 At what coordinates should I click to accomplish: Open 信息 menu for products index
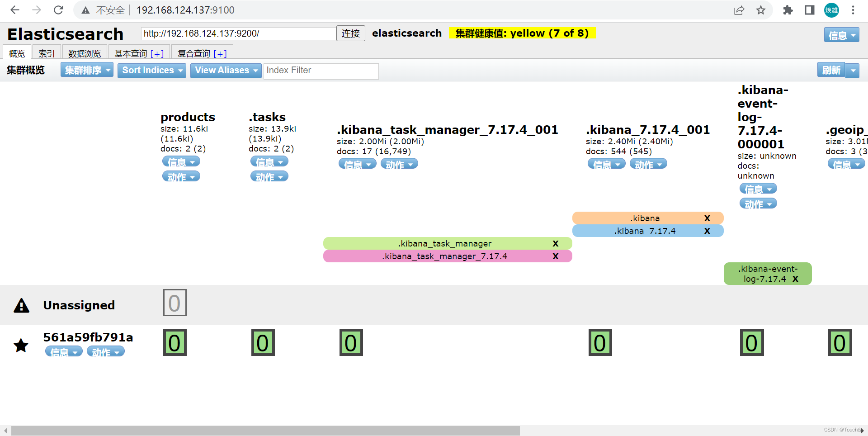pos(181,161)
